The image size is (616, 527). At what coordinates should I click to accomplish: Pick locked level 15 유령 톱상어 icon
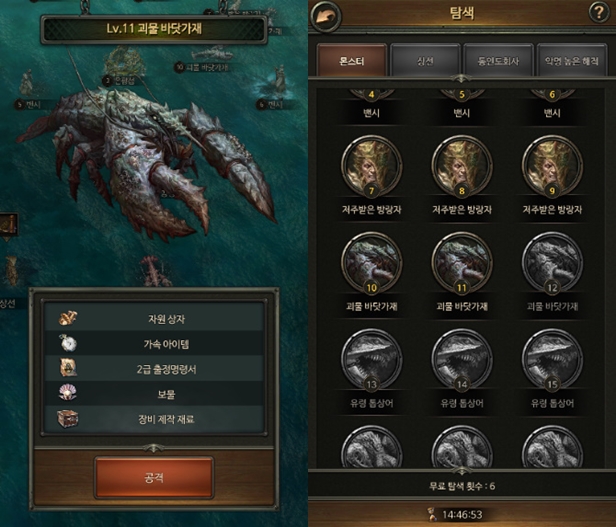[x=552, y=361]
